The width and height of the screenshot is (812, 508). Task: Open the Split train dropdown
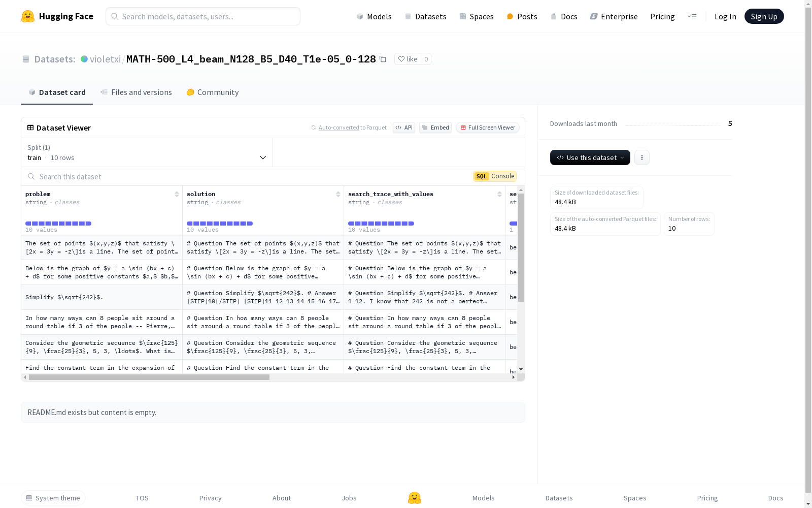147,152
